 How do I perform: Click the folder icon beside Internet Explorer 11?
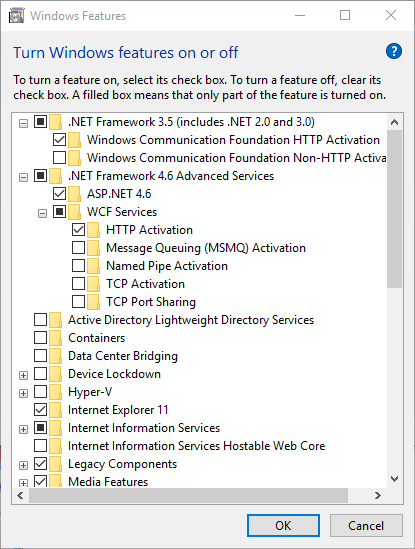coord(55,410)
